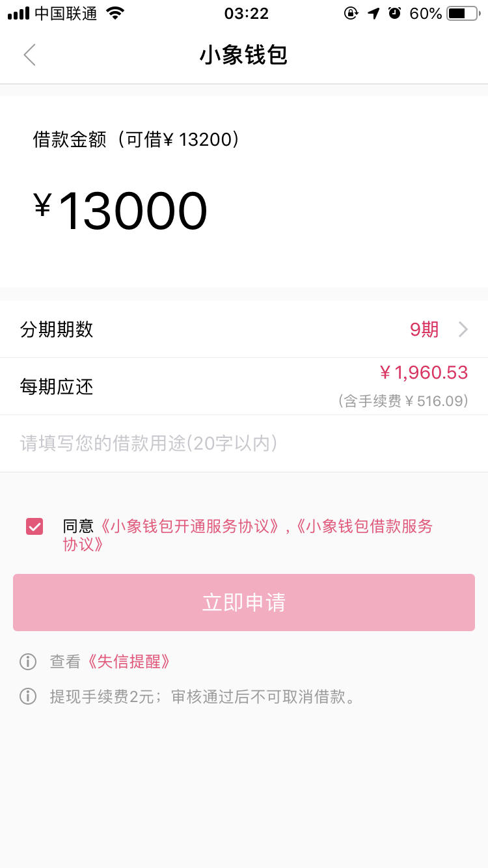Tap the rotation lock status icon
The image size is (488, 868).
point(351,13)
